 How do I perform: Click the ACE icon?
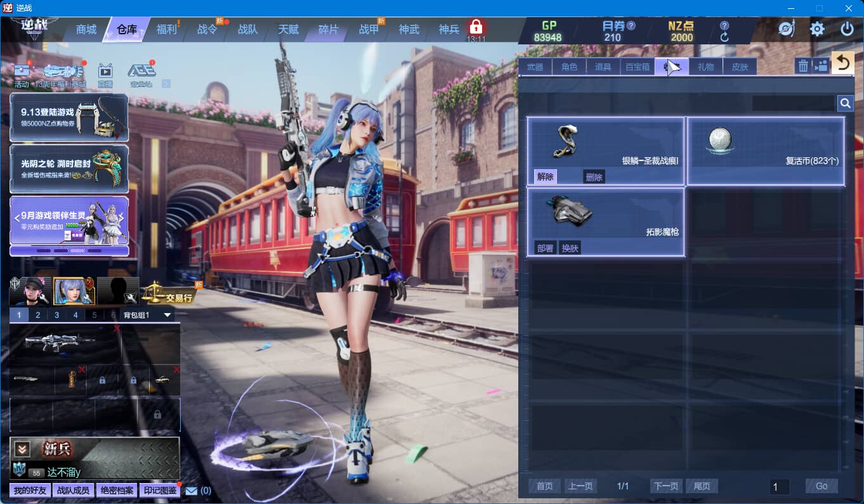141,72
